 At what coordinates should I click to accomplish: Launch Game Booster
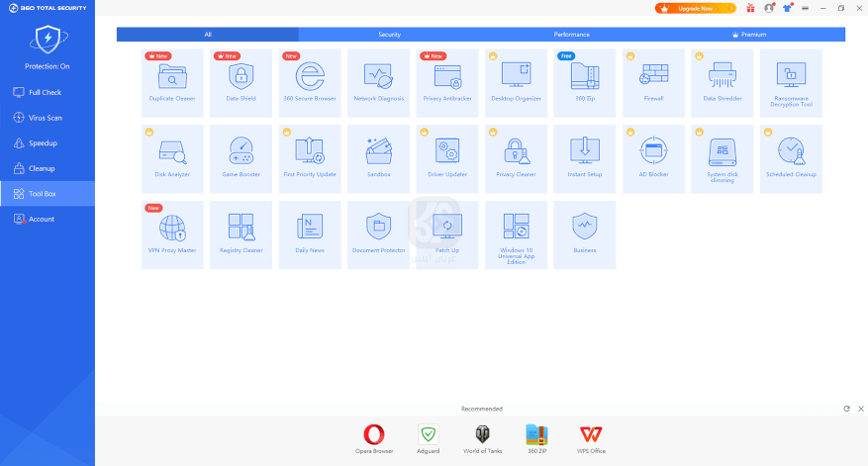(x=241, y=159)
